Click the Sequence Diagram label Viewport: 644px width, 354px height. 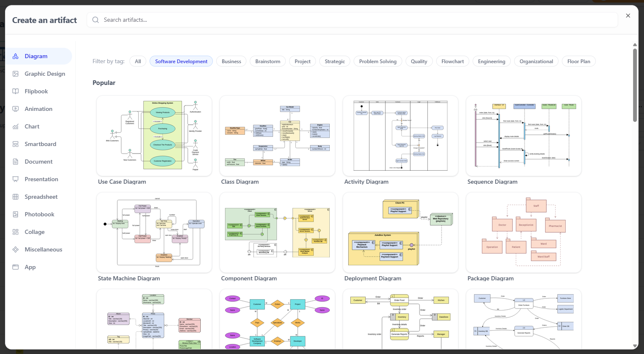point(492,182)
